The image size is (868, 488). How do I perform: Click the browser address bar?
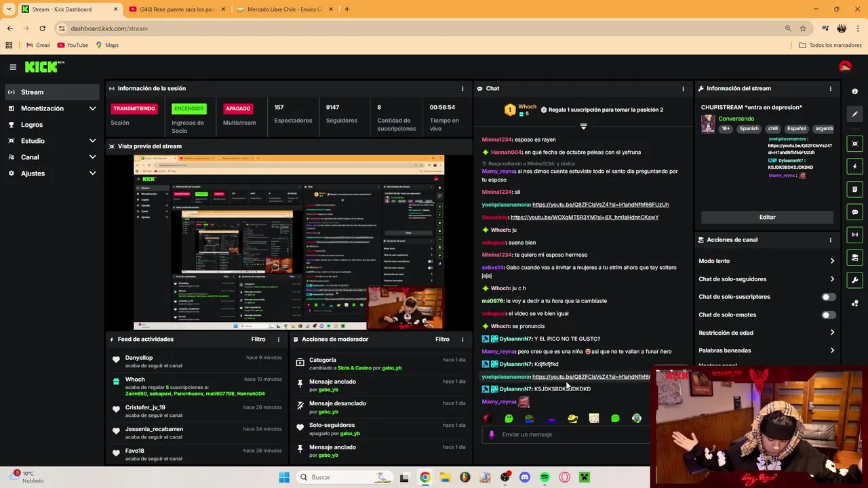pos(420,28)
